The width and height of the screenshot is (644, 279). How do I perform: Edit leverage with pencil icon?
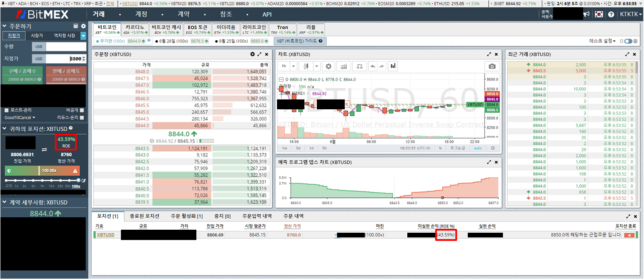point(84,180)
